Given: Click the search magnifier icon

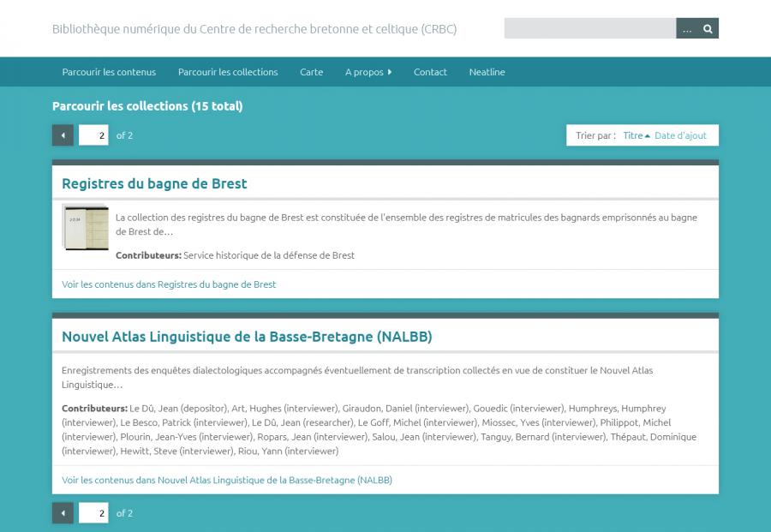Looking at the screenshot, I should click(x=708, y=28).
